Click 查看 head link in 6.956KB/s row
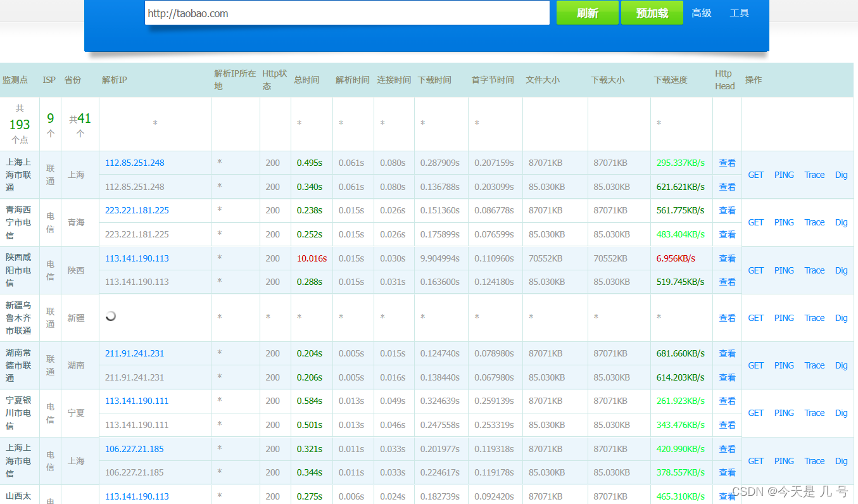This screenshot has width=858, height=504. pos(727,258)
